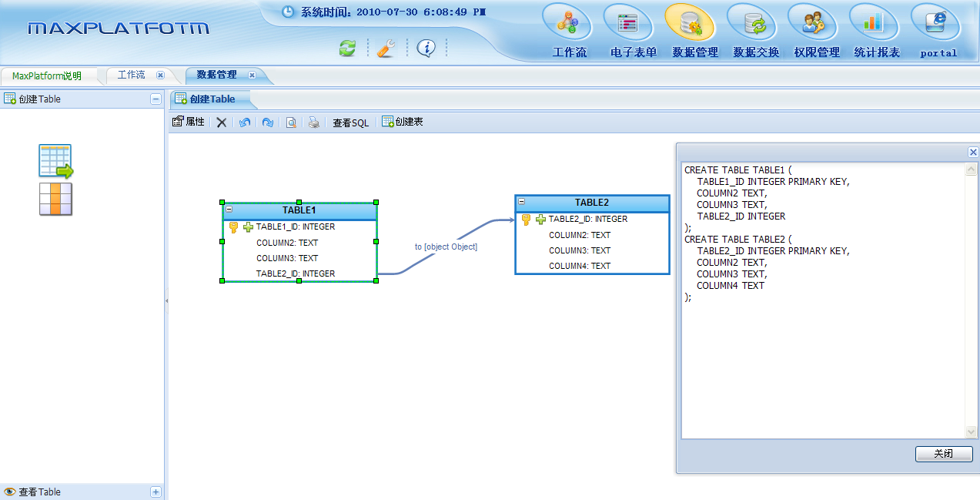Click the print preview toolbar icon

pyautogui.click(x=291, y=122)
